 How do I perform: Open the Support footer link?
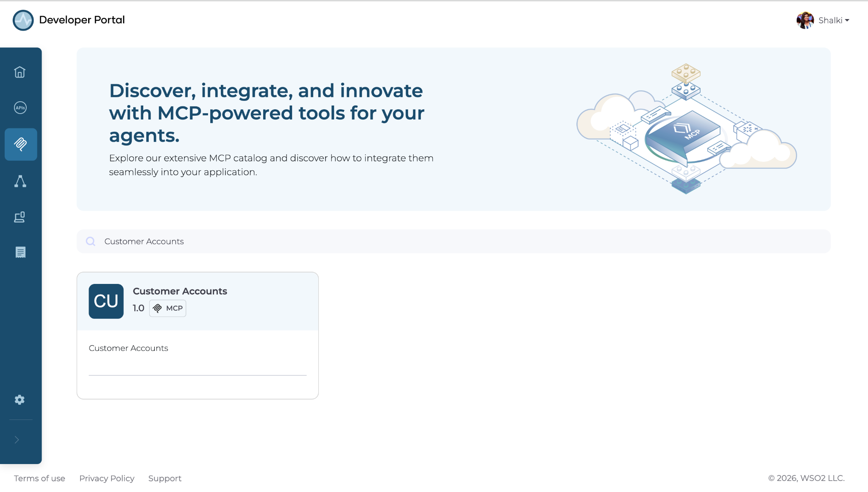(165, 478)
